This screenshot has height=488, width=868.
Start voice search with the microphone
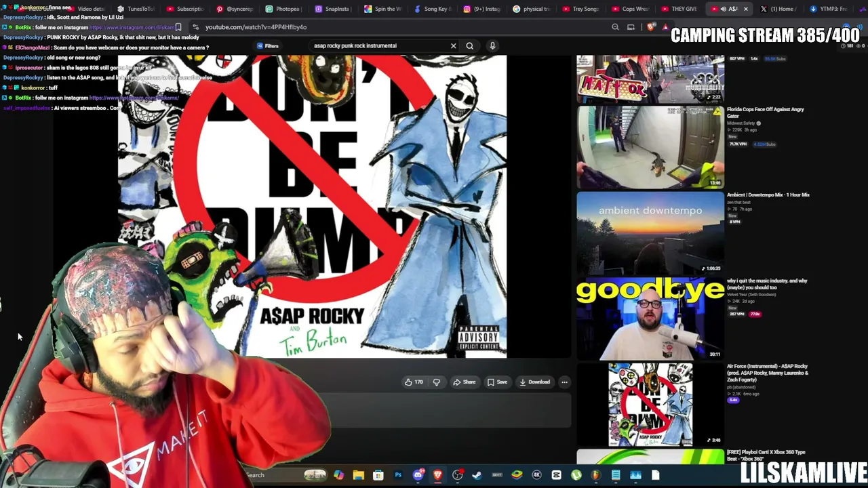[x=492, y=46]
